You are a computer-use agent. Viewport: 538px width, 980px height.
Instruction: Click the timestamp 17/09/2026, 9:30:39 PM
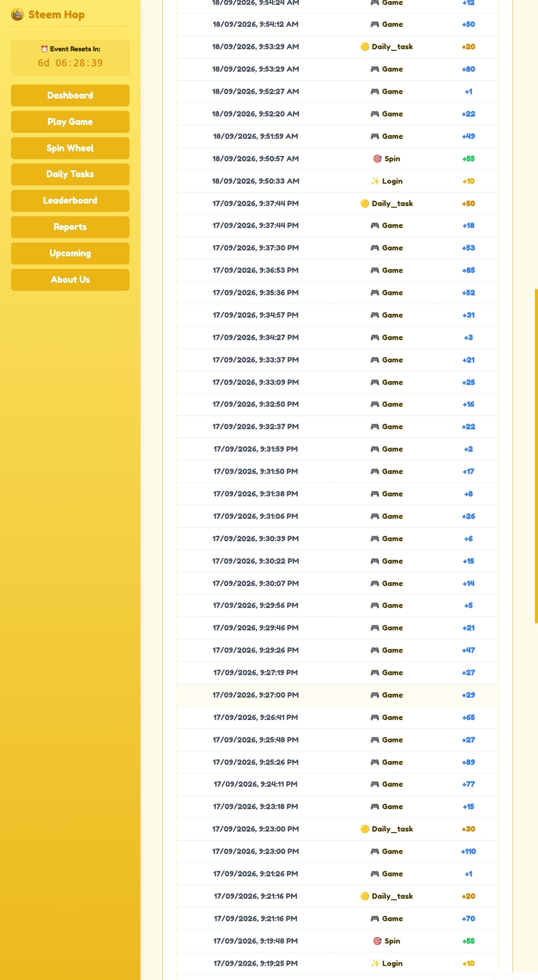tap(256, 538)
